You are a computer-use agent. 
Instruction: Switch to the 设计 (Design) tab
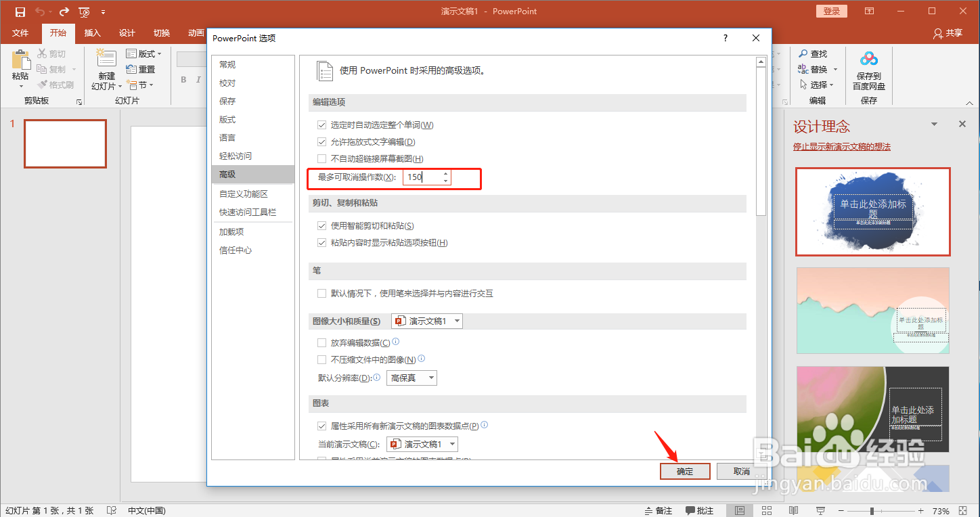(127, 32)
